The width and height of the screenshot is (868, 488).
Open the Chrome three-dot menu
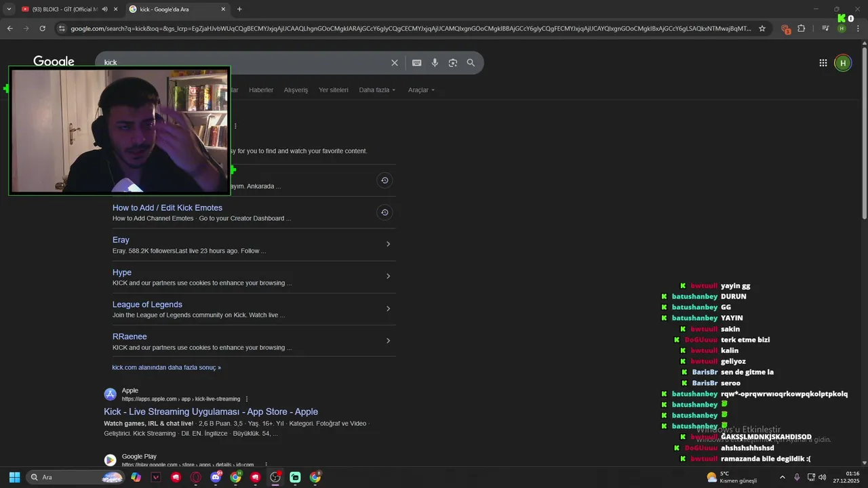pos(858,28)
